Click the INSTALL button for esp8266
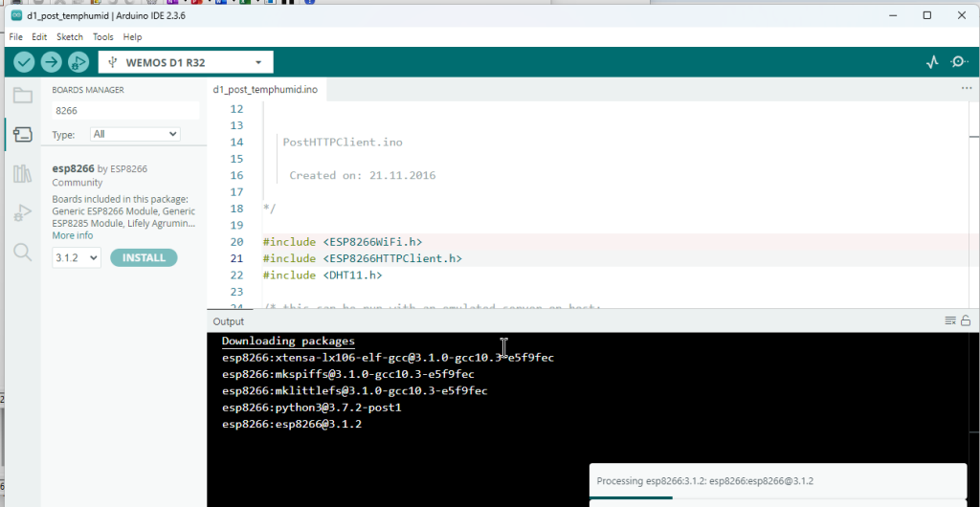The image size is (980, 507). [x=144, y=258]
